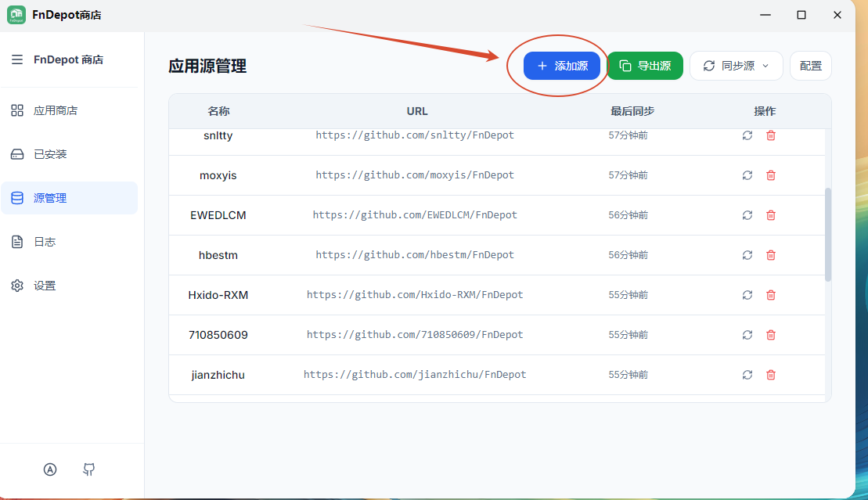This screenshot has height=500, width=868.
Task: Click the URL https://github.com/Hxido-RXM/FnDepot
Action: (415, 294)
